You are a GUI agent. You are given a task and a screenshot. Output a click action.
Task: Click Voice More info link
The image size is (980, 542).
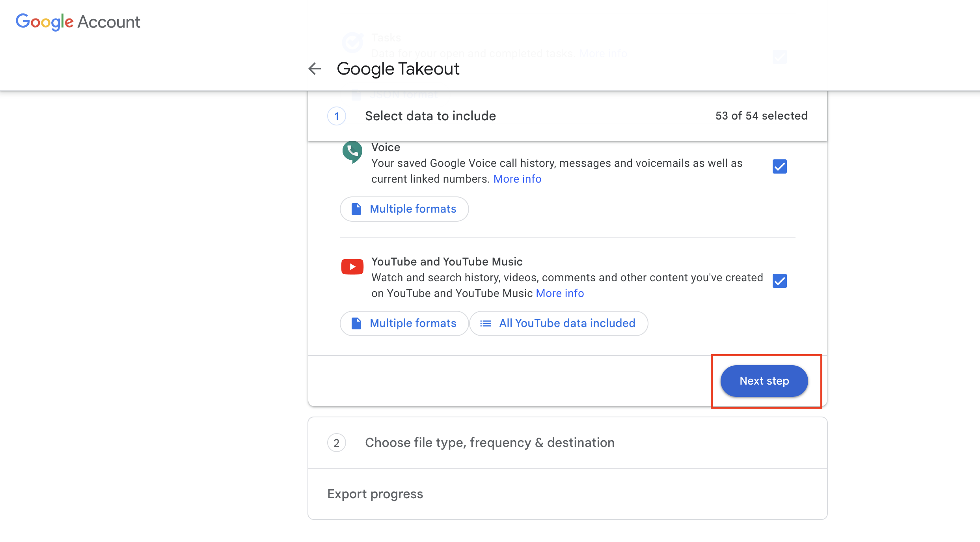point(517,179)
